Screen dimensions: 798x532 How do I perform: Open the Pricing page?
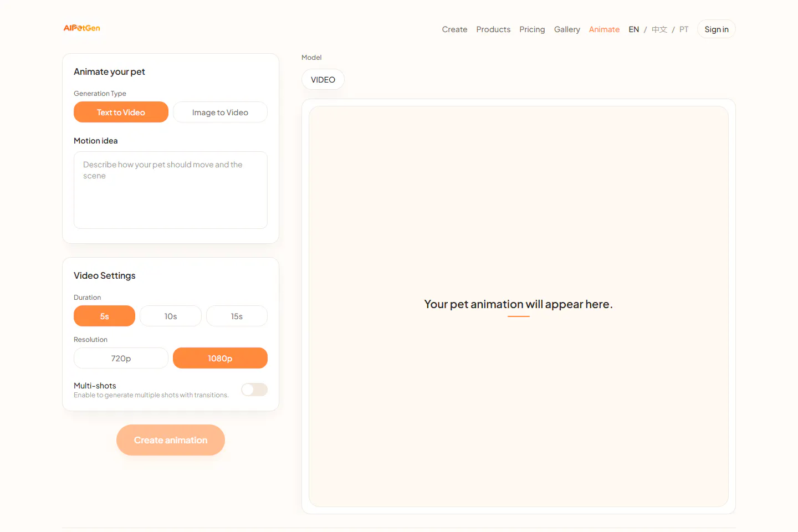[x=532, y=29]
